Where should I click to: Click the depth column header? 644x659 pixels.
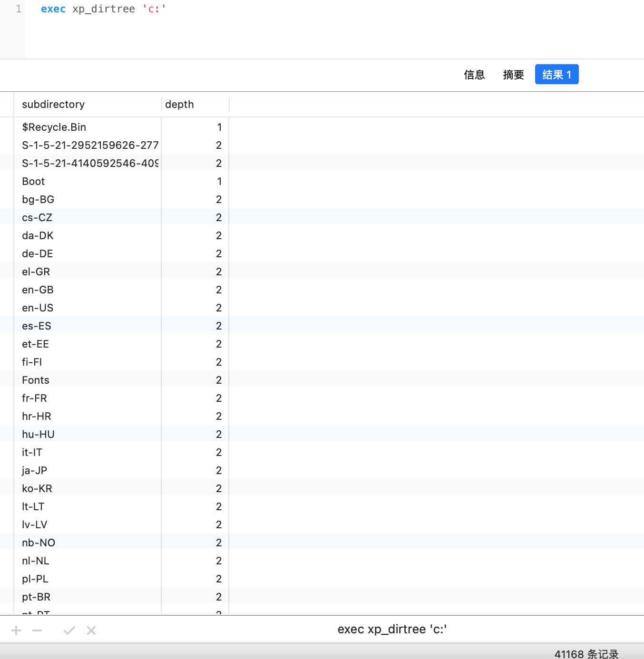(x=179, y=105)
